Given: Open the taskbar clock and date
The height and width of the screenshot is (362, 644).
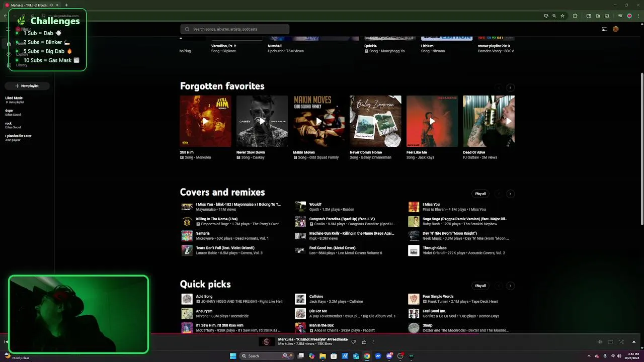Looking at the screenshot, I should [633, 356].
